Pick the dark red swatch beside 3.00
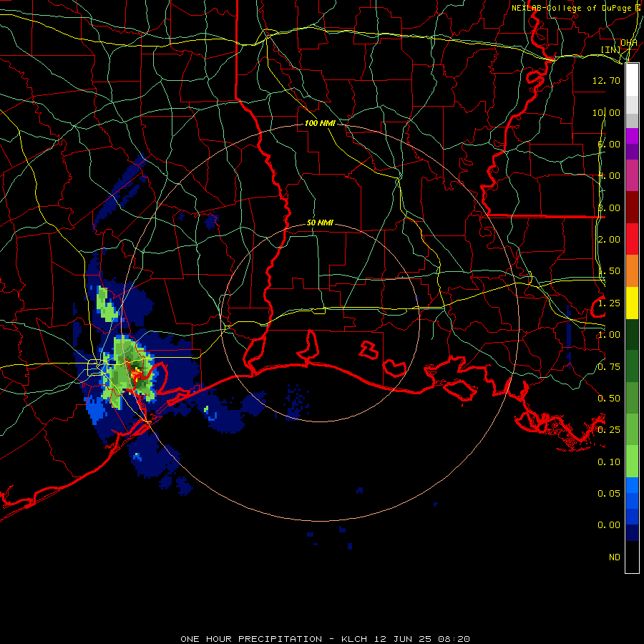The image size is (644, 644). coord(632,208)
